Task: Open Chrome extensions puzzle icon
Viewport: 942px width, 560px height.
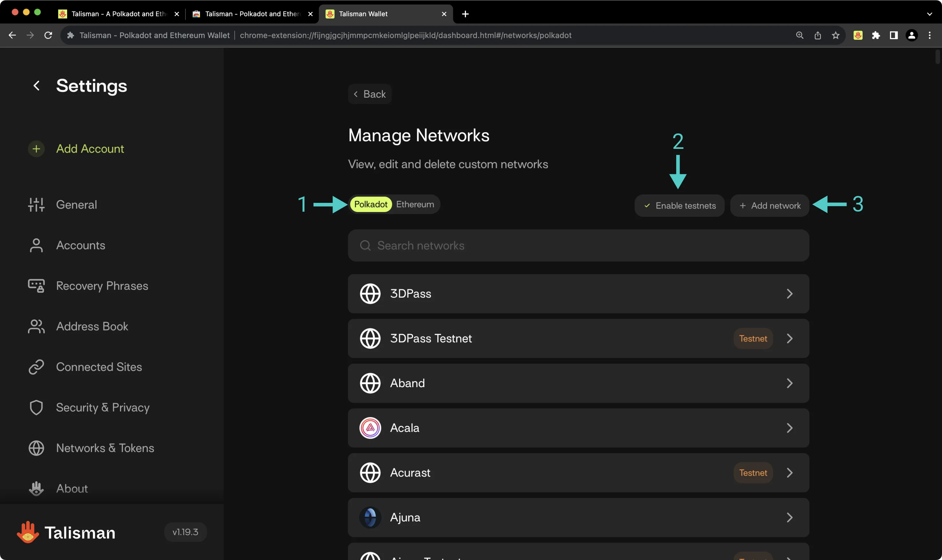Action: (x=876, y=35)
